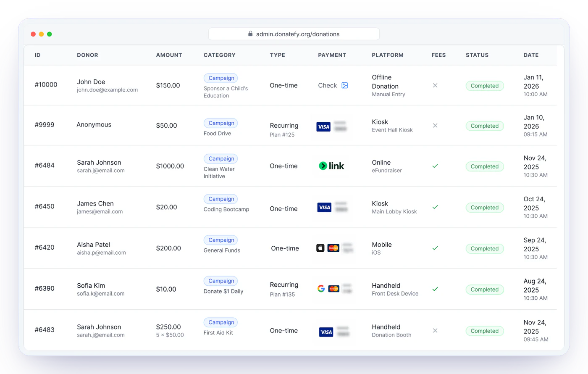This screenshot has width=588, height=374.
Task: Click the STATUS column header
Action: click(477, 55)
